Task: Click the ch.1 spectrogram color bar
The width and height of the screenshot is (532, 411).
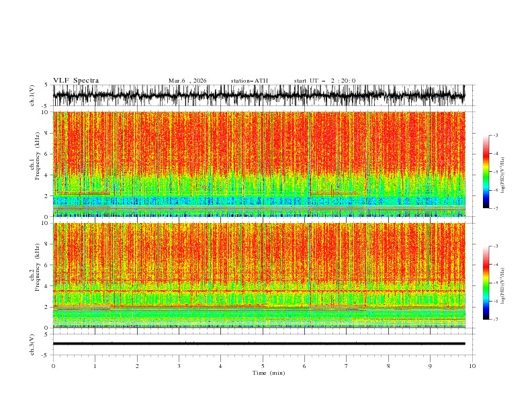Action: click(x=486, y=172)
